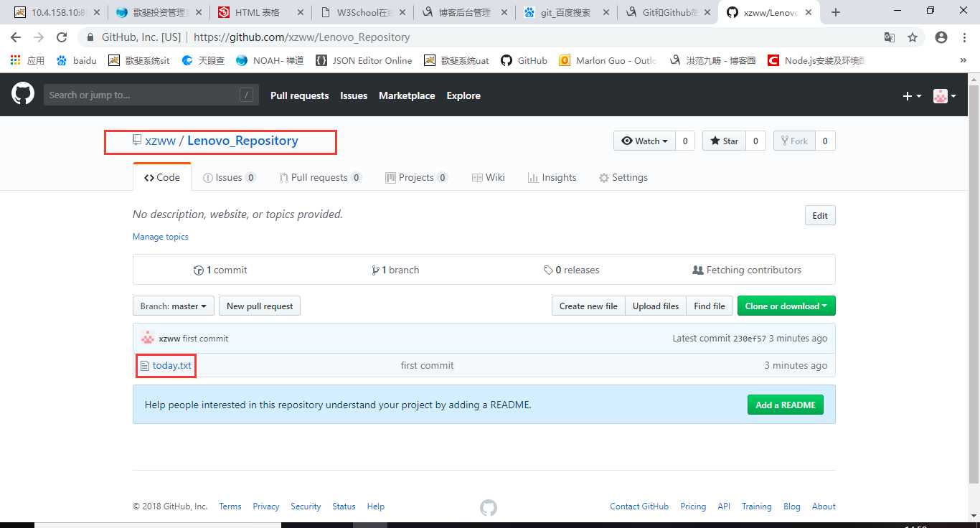Open Pricing footer link
Screen dimensions: 980x528
(x=693, y=506)
